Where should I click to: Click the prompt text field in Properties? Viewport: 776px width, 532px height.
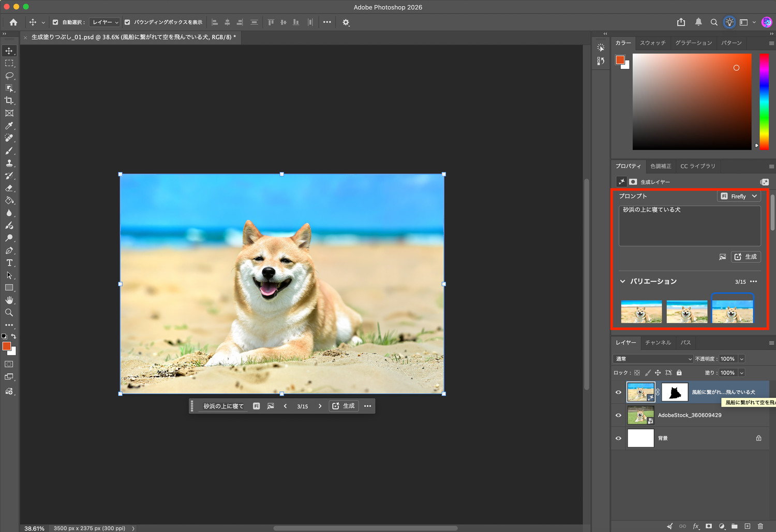coord(690,226)
